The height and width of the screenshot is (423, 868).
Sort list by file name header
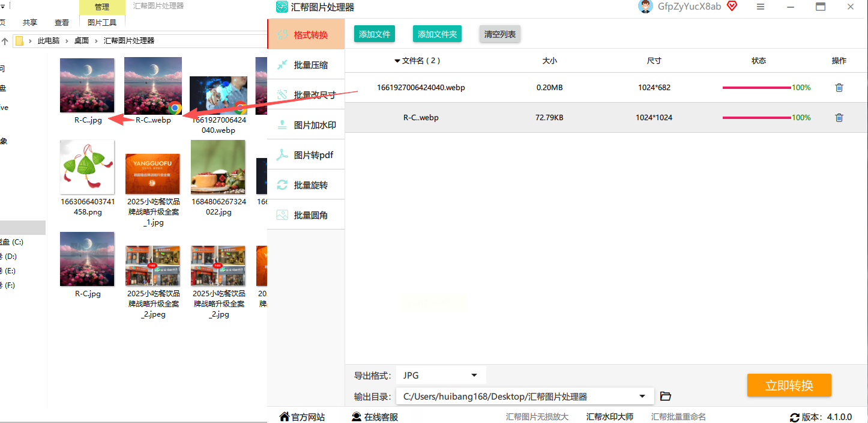(417, 61)
